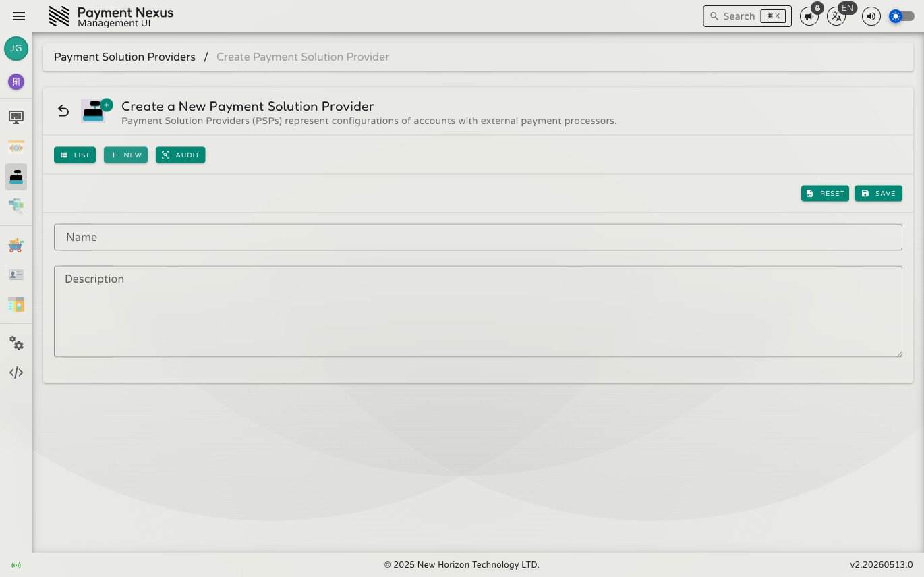Click the AUDIT button
The width and height of the screenshot is (924, 577).
pyautogui.click(x=180, y=155)
